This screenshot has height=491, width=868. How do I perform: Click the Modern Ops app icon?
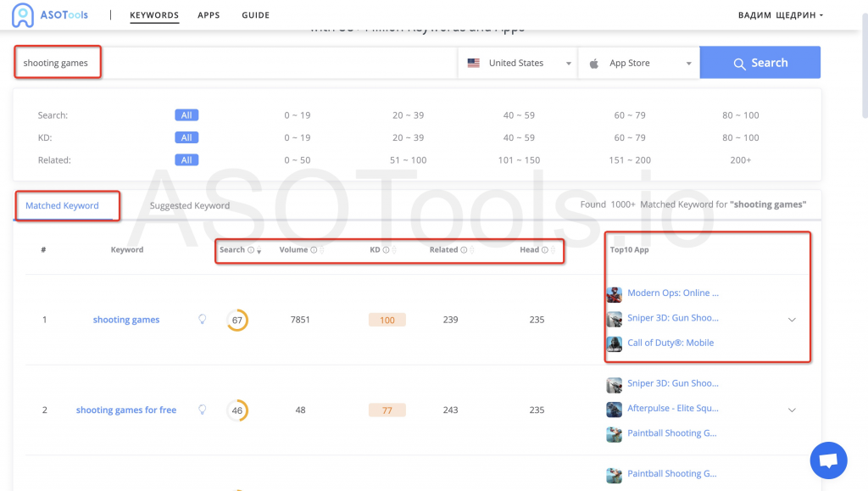coord(615,294)
